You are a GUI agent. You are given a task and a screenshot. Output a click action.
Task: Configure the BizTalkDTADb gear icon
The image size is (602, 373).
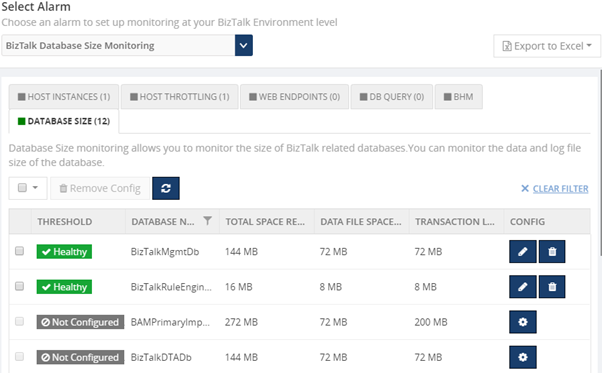coord(523,357)
